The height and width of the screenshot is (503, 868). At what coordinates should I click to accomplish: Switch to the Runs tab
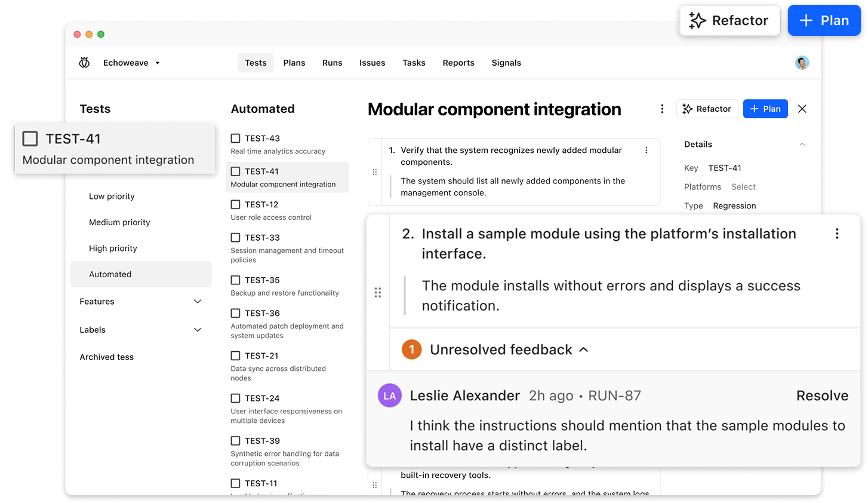point(332,62)
